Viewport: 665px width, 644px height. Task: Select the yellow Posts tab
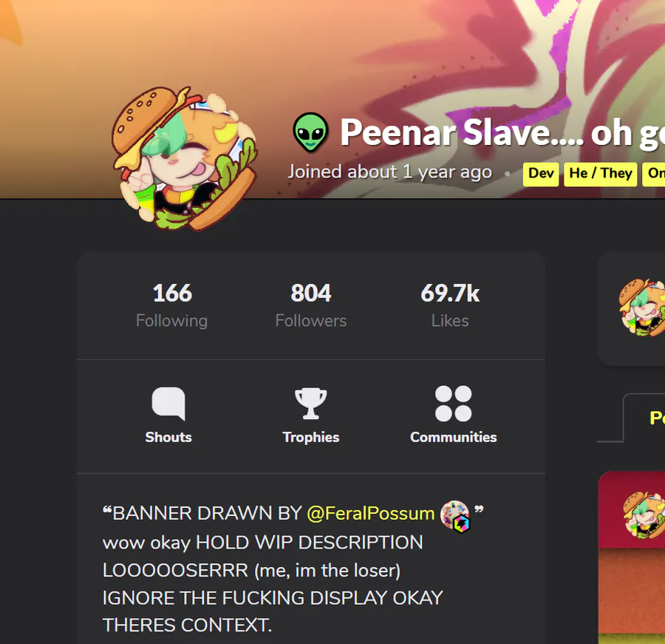(657, 418)
